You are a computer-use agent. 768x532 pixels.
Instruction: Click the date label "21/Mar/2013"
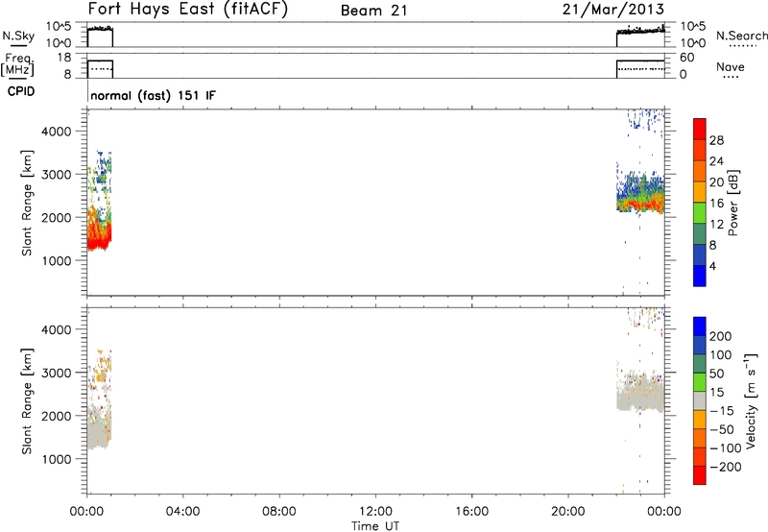coord(613,10)
